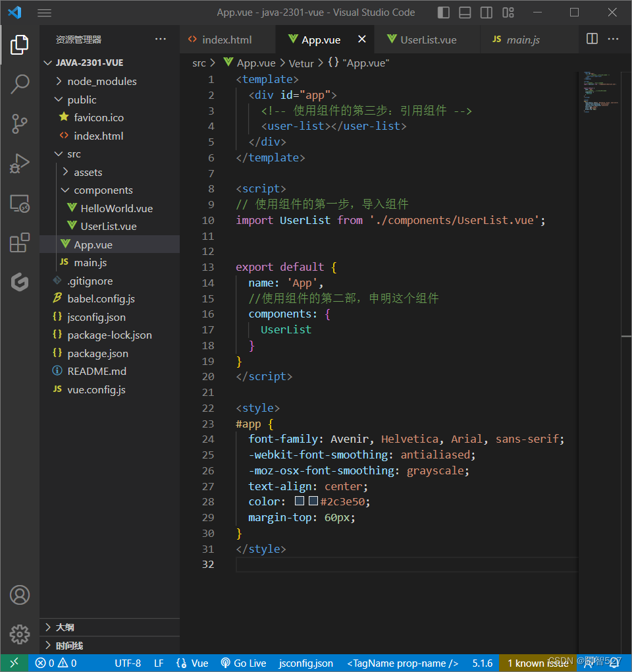Viewport: 632px width, 672px height.
Task: Open the Run and Debug view
Action: coord(19,163)
